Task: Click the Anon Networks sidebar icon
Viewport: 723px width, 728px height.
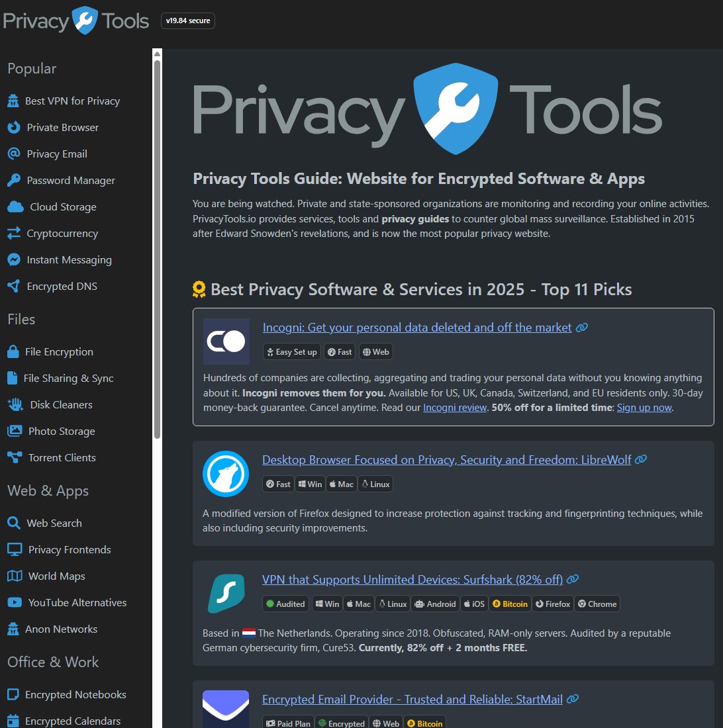Action: coord(13,629)
